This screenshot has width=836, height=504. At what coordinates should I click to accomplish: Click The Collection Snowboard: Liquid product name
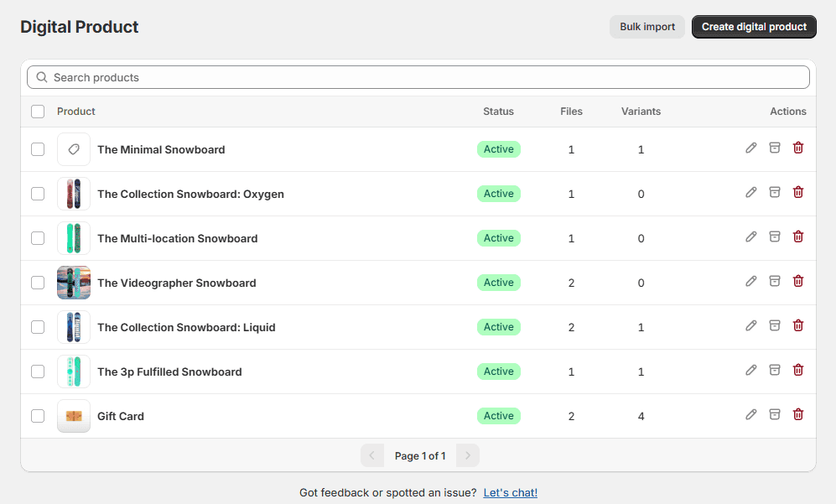(186, 327)
